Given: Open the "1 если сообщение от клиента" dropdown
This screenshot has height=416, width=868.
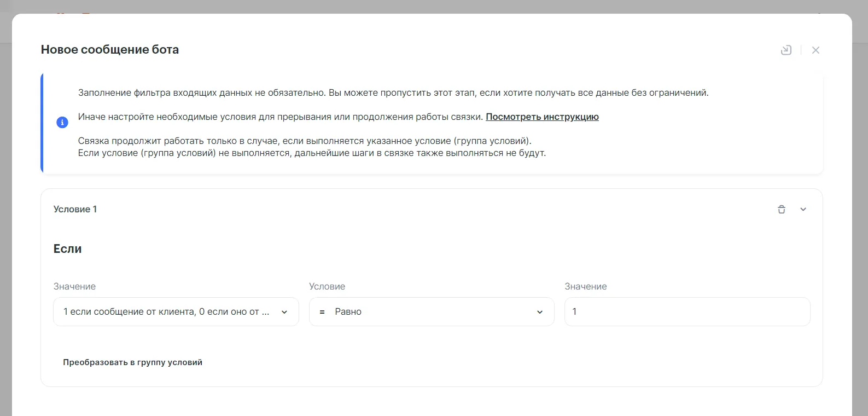Looking at the screenshot, I should [x=166, y=312].
